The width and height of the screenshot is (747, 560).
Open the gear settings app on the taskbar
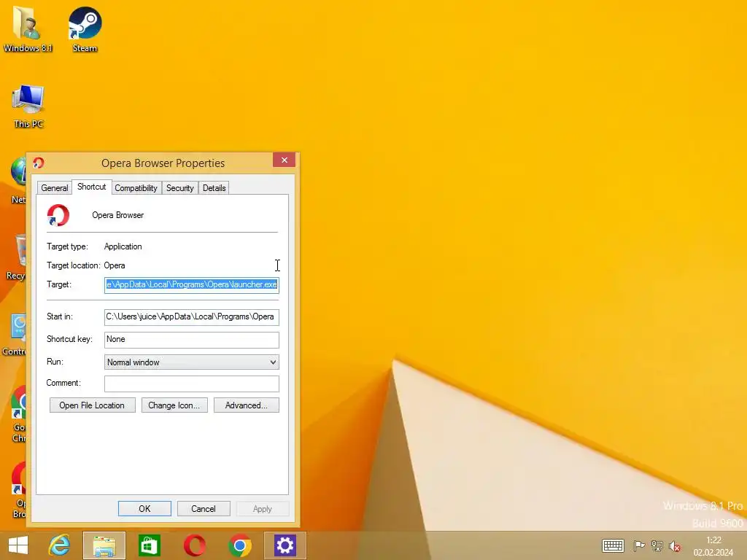tap(285, 545)
